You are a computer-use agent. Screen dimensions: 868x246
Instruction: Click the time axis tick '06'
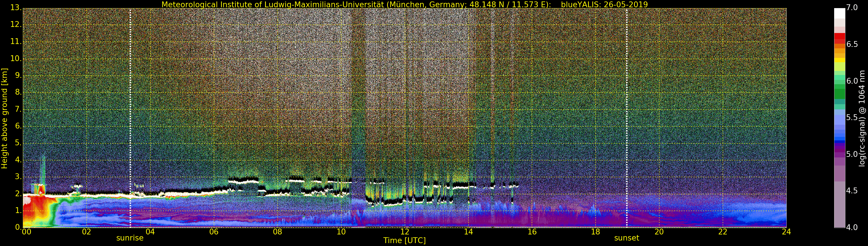pos(214,232)
